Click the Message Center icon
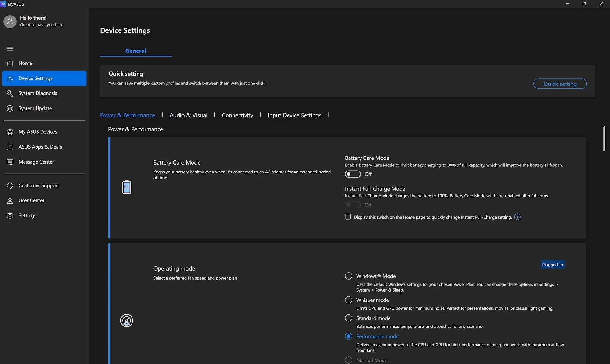 10,162
